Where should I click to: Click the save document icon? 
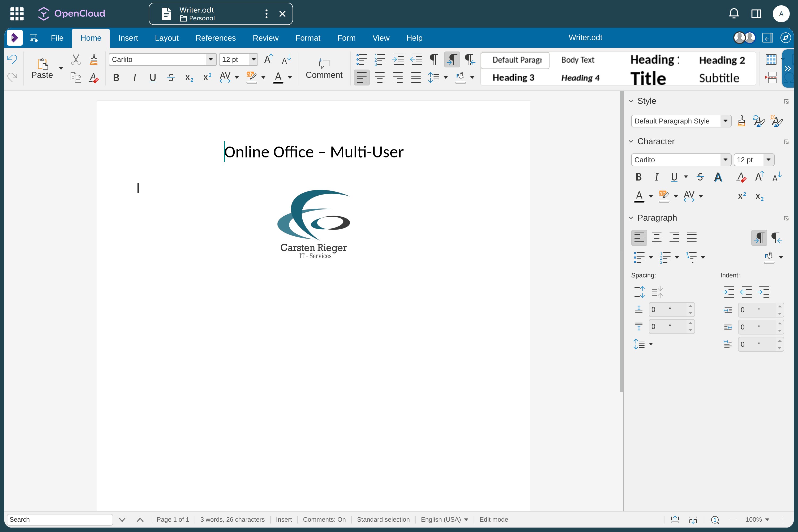point(34,38)
